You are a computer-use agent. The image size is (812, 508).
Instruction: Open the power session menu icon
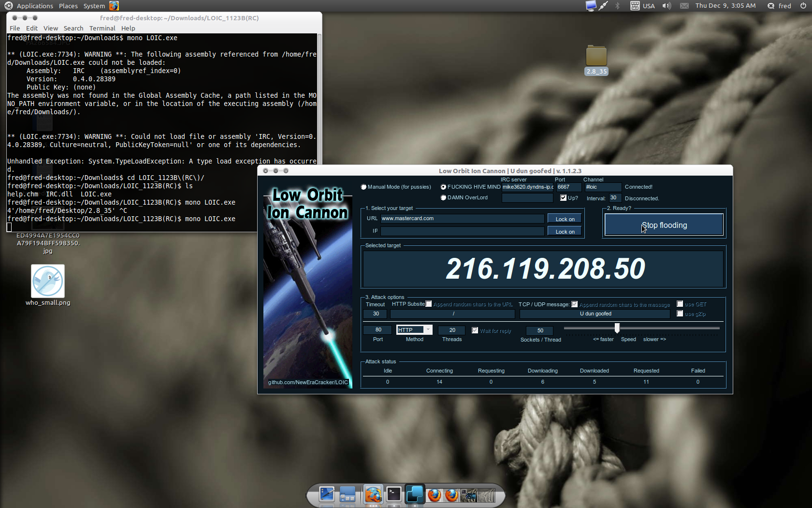click(x=803, y=6)
